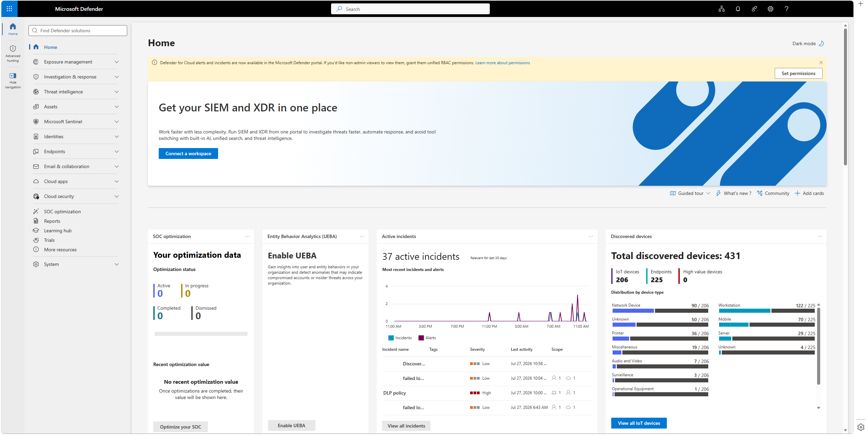Click the page settings gear at bottom right

[x=861, y=427]
